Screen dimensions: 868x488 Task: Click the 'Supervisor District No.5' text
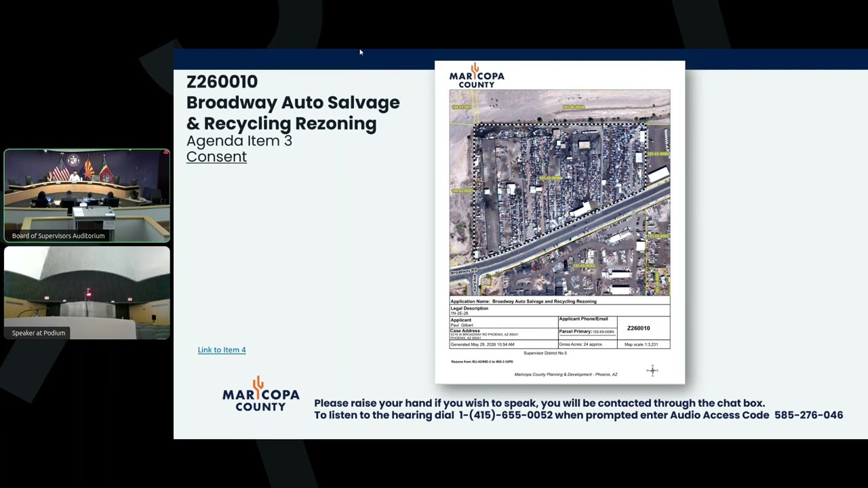(545, 353)
